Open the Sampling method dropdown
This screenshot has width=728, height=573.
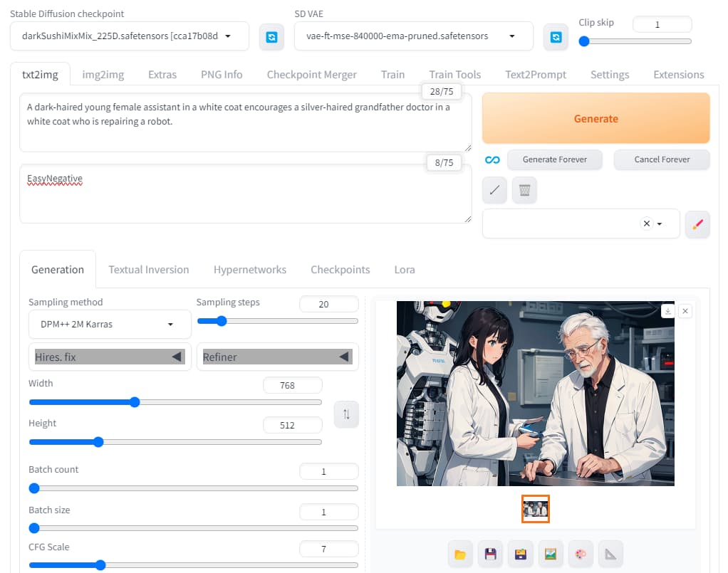click(110, 325)
